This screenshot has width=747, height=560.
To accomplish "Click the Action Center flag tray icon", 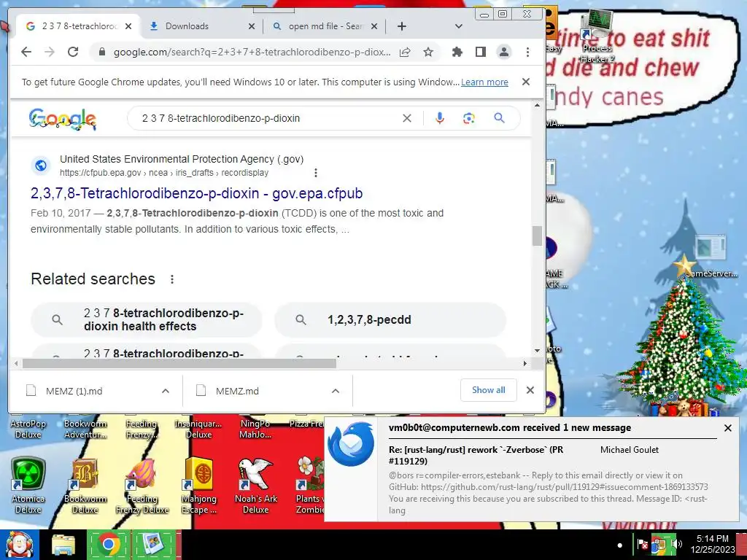I will [x=642, y=544].
